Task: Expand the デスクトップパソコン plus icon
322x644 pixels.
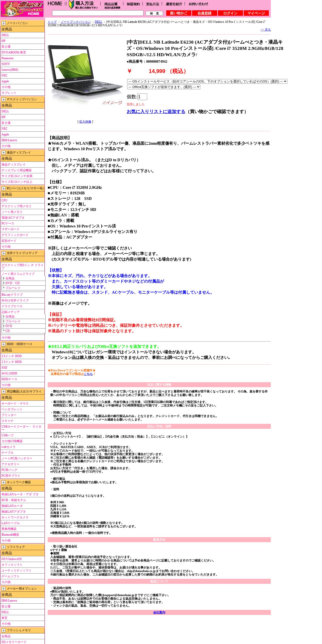Action: (4, 99)
